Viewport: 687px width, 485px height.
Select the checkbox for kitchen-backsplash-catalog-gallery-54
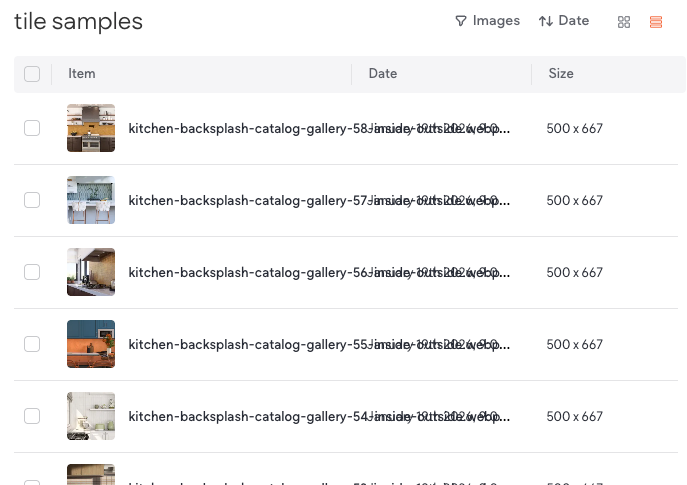pos(32,416)
